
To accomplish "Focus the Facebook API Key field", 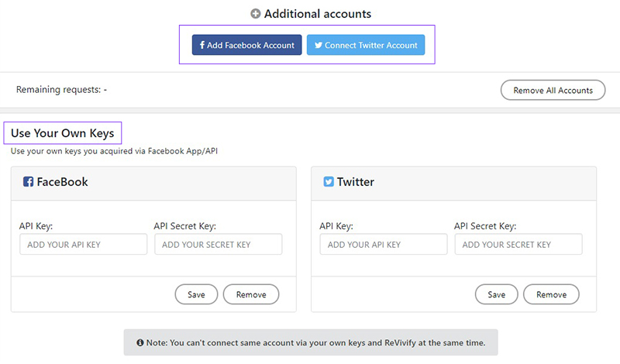I will (x=84, y=244).
